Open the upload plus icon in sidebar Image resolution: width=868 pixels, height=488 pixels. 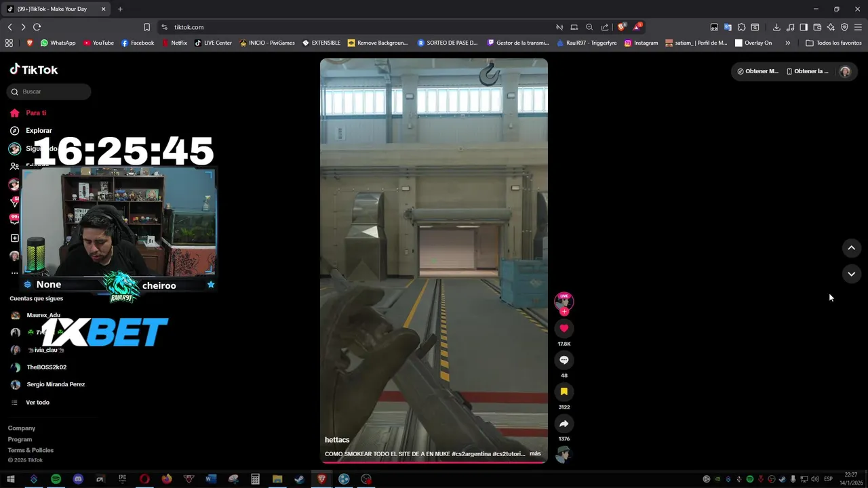pyautogui.click(x=14, y=238)
